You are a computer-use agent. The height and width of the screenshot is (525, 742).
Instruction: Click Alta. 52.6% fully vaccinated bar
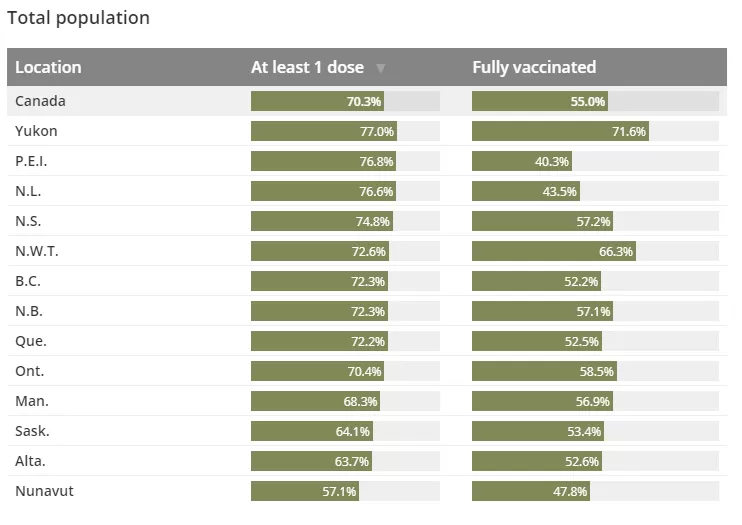click(x=537, y=461)
